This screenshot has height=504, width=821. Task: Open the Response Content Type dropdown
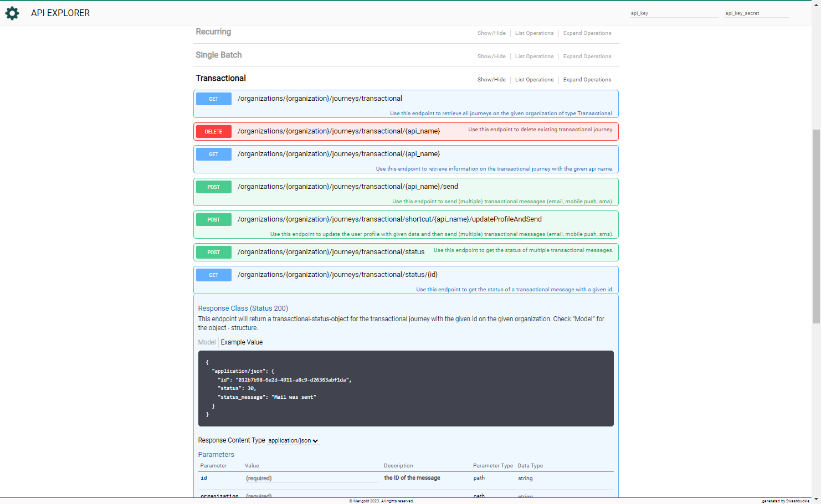pos(293,441)
